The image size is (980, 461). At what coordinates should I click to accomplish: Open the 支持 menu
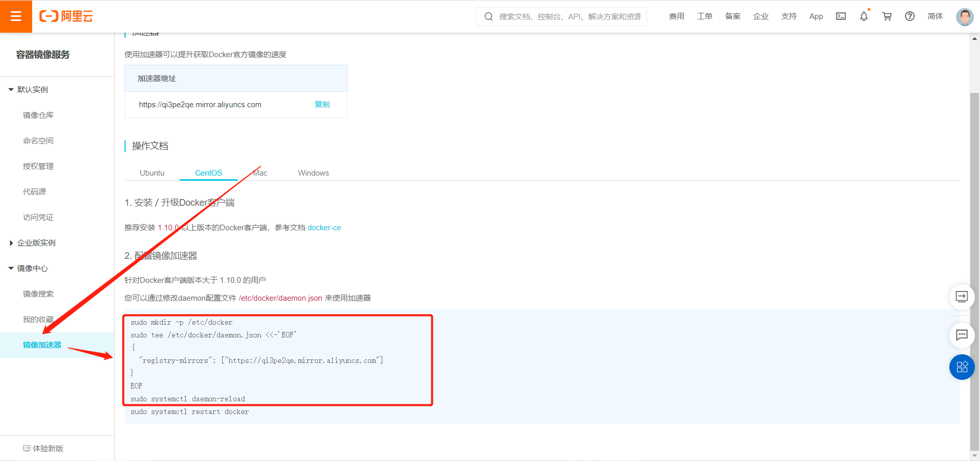pyautogui.click(x=789, y=16)
